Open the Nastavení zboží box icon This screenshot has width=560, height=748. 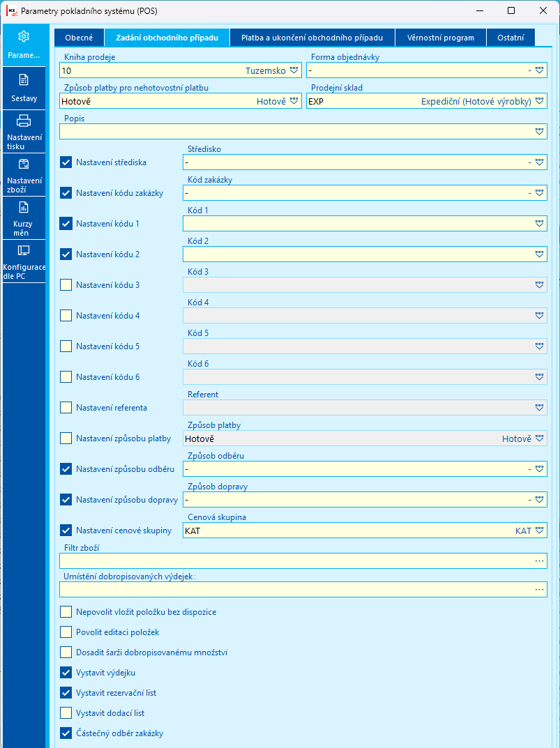tap(24, 164)
